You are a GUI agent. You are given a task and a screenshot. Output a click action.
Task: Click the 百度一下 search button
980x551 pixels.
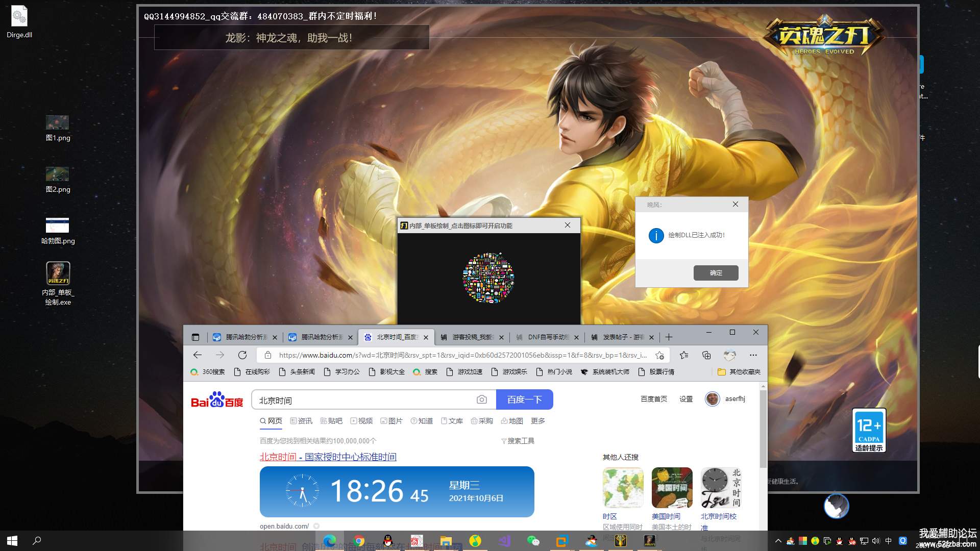click(524, 399)
